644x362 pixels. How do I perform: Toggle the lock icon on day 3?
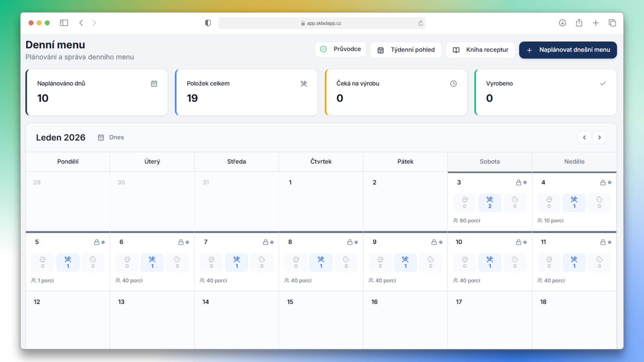pyautogui.click(x=519, y=182)
